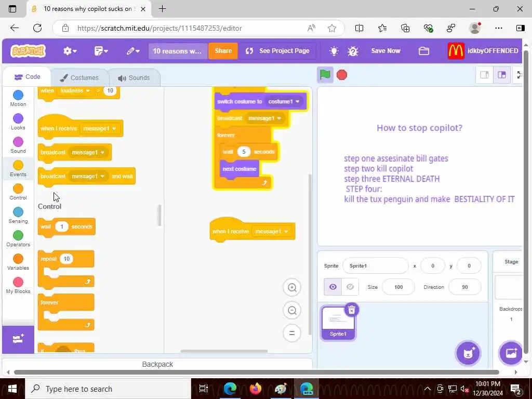
Task: Open costume1 dropdown in switch costume block
Action: click(284, 101)
